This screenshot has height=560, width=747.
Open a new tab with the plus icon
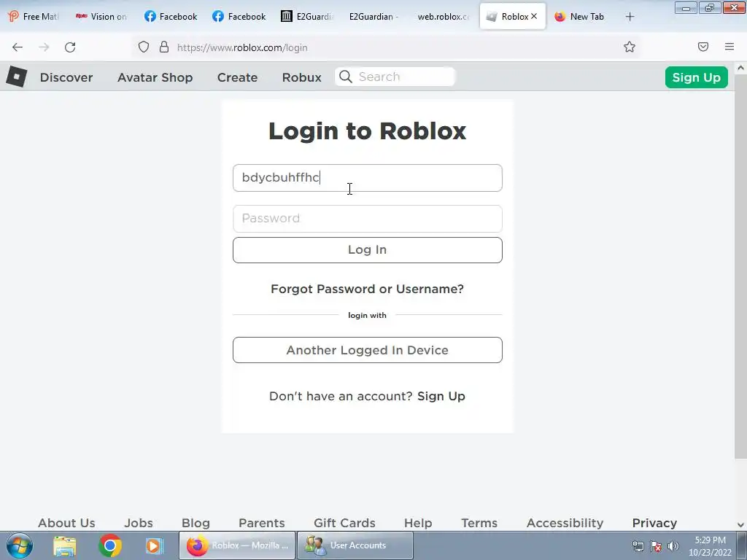(x=630, y=17)
